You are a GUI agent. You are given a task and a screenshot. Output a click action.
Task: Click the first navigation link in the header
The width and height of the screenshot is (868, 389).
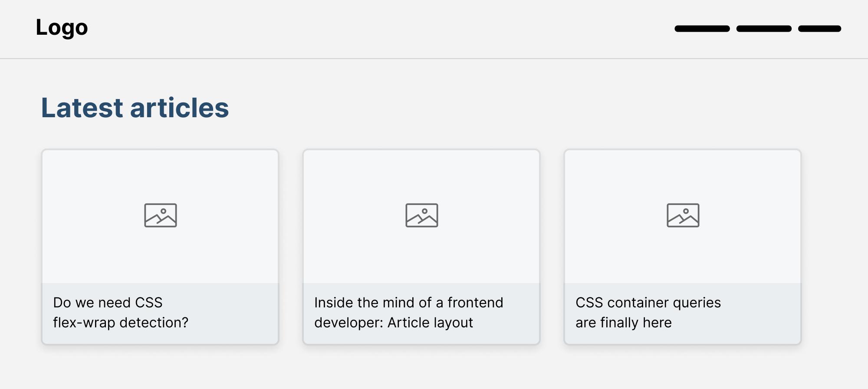(x=702, y=28)
